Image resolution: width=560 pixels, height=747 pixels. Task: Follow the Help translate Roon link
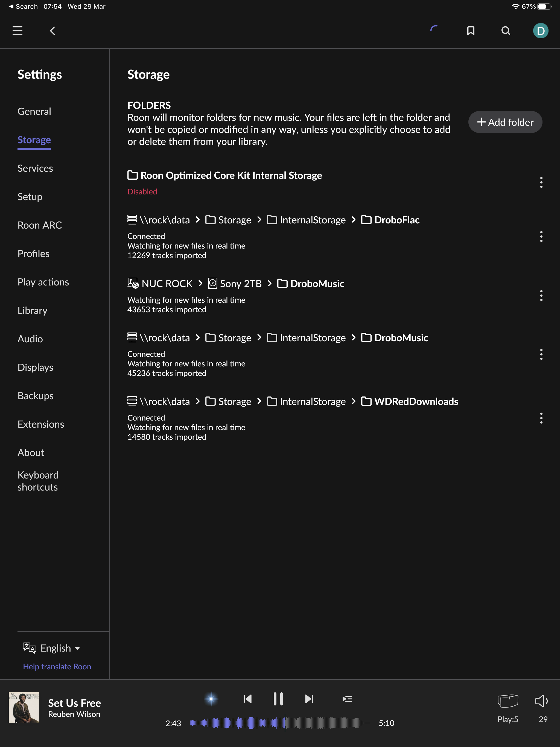tap(57, 666)
